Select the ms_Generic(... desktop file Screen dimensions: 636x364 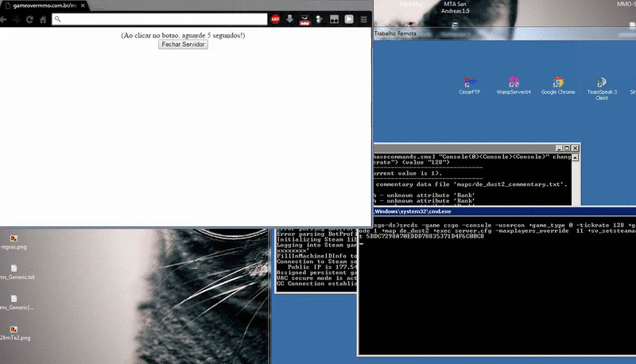click(x=17, y=303)
